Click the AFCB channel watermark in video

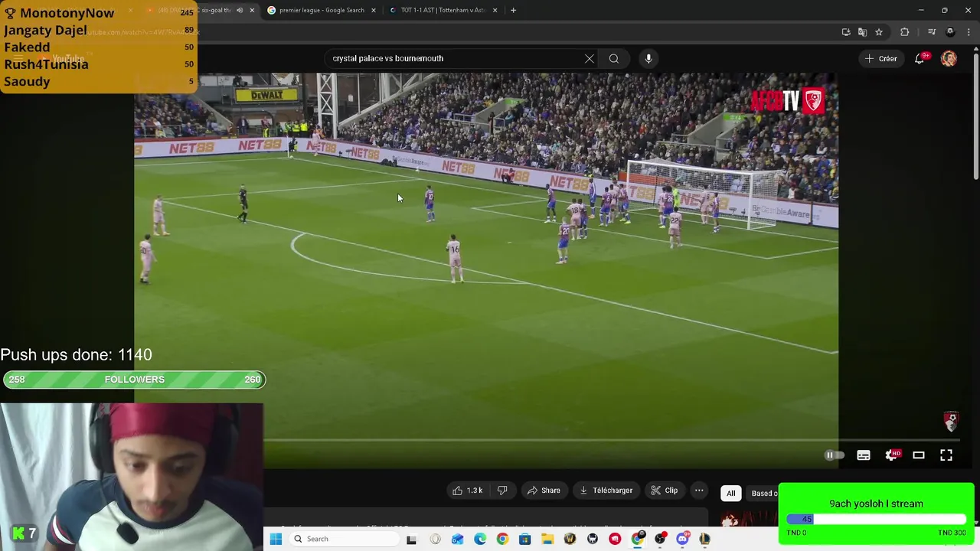pyautogui.click(x=950, y=422)
